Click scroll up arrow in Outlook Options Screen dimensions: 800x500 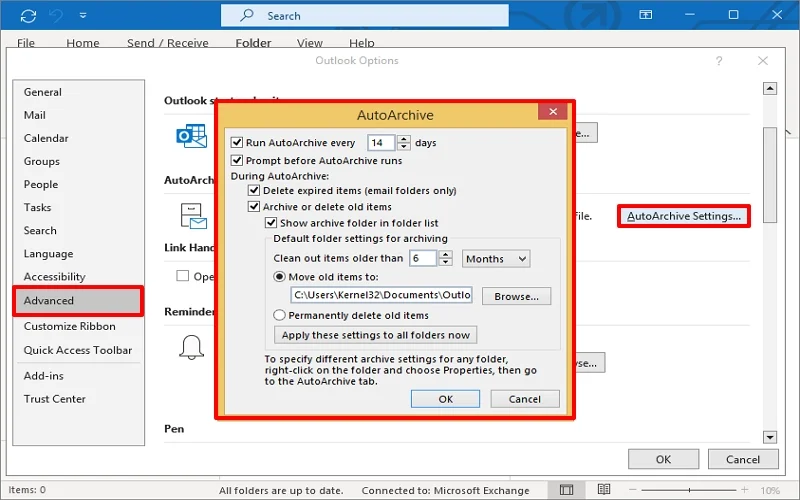click(770, 88)
